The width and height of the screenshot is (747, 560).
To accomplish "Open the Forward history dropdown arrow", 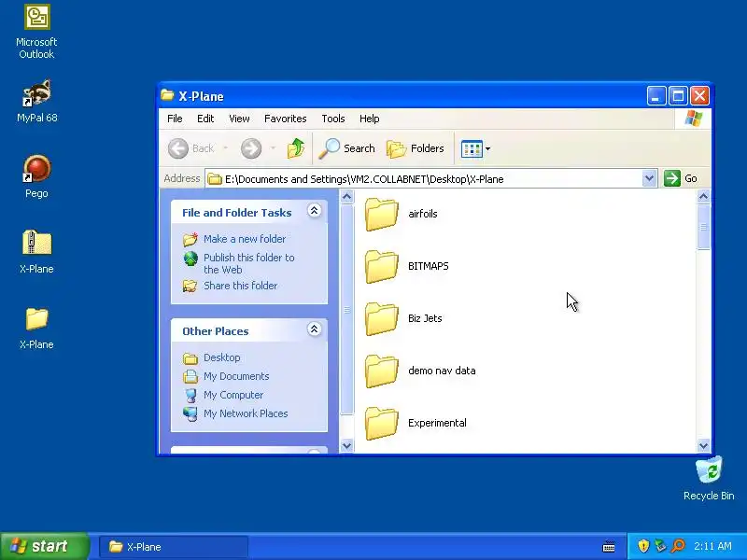I will pos(273,148).
